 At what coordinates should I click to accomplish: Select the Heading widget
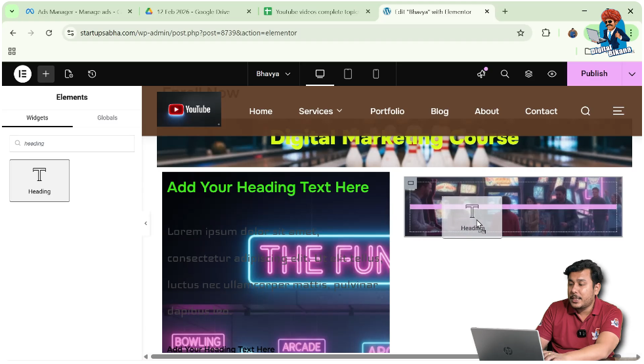[39, 180]
